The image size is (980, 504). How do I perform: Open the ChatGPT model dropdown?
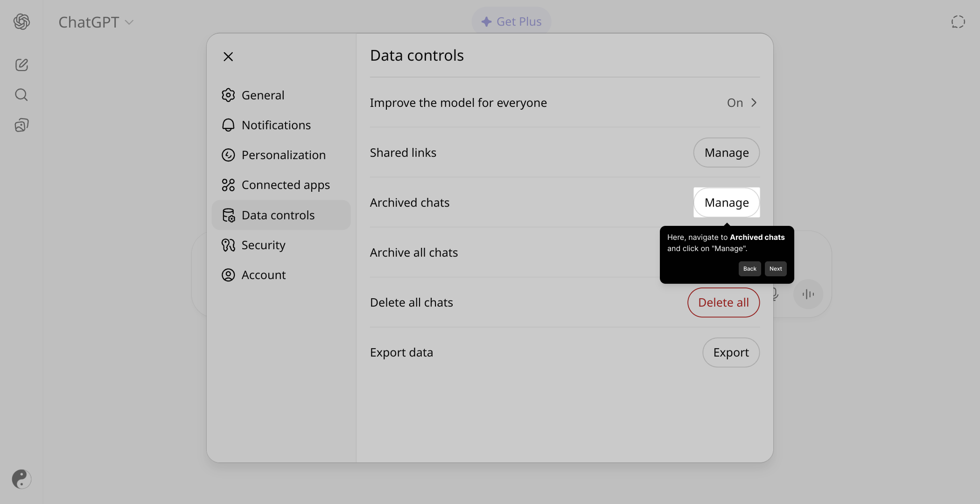[96, 22]
